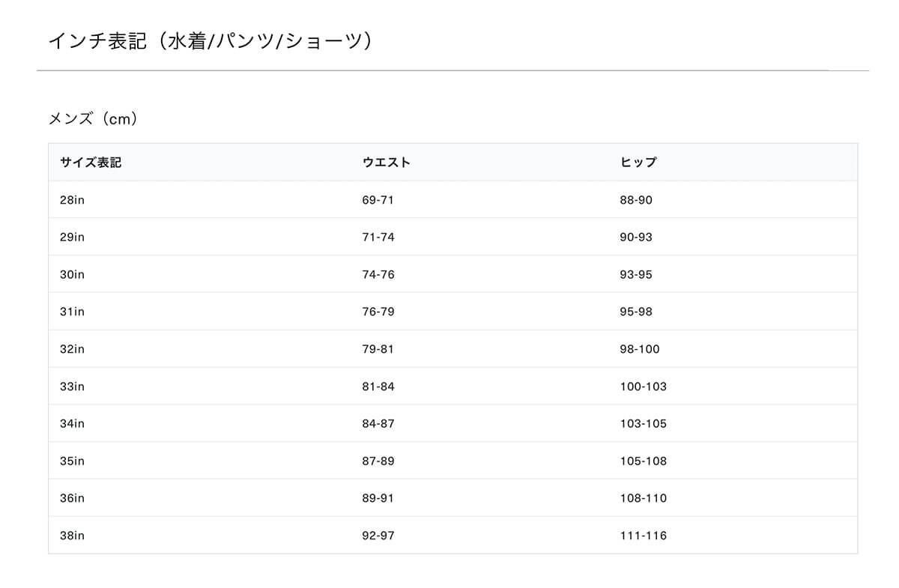Click waist value 92-97
Screen dimensions: 899x588
[x=378, y=536]
